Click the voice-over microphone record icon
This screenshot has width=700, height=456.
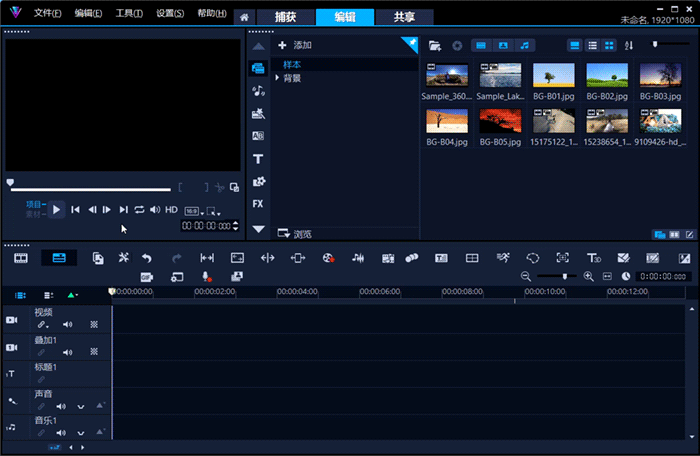(206, 277)
